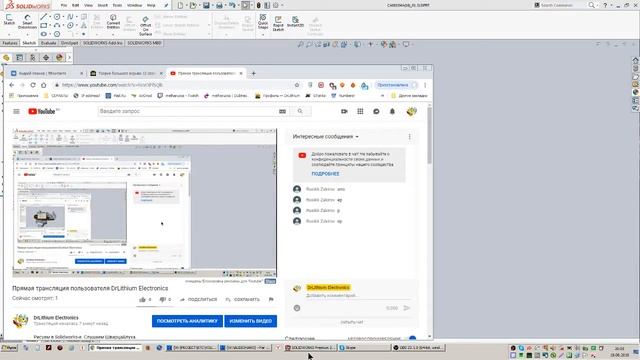The image size is (640, 360).
Task: Expand the FeatureManager tabs chevron
Action: (69, 58)
